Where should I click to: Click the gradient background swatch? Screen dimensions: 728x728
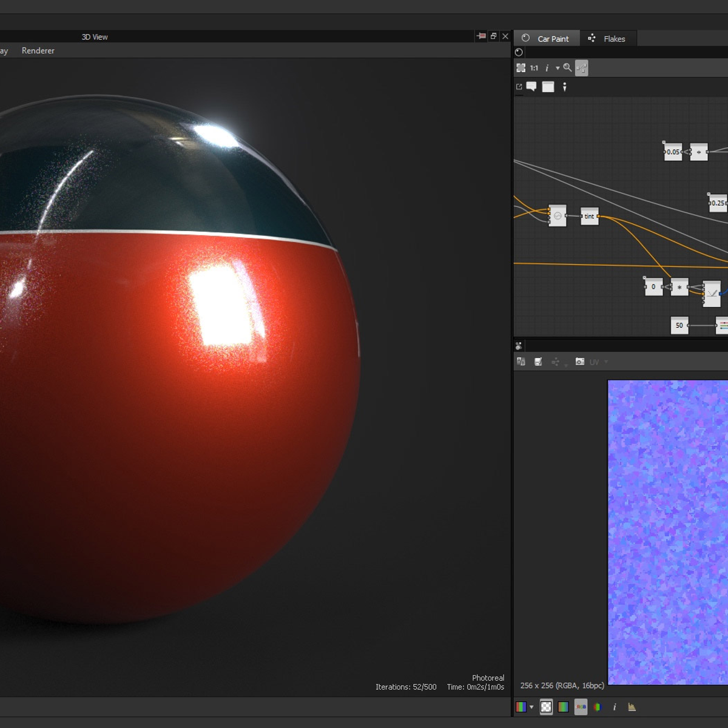pyautogui.click(x=563, y=707)
